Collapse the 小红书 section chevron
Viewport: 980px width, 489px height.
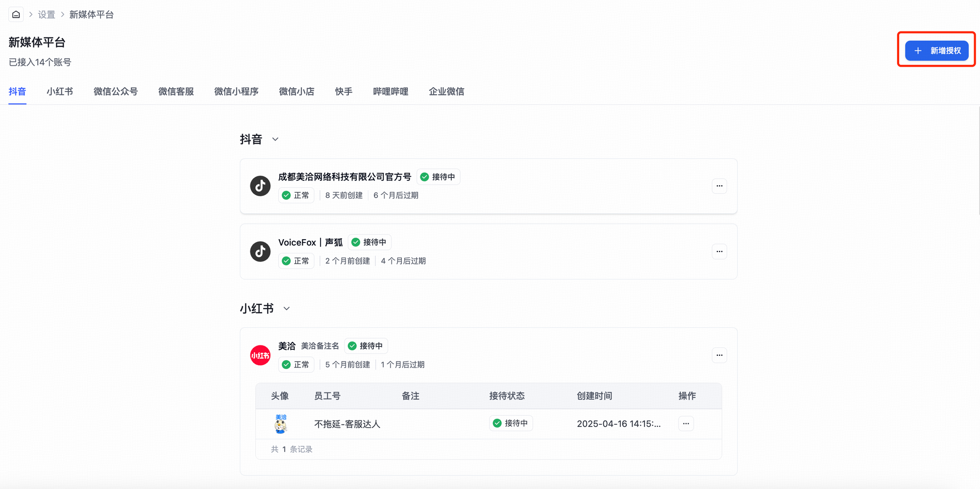tap(287, 309)
